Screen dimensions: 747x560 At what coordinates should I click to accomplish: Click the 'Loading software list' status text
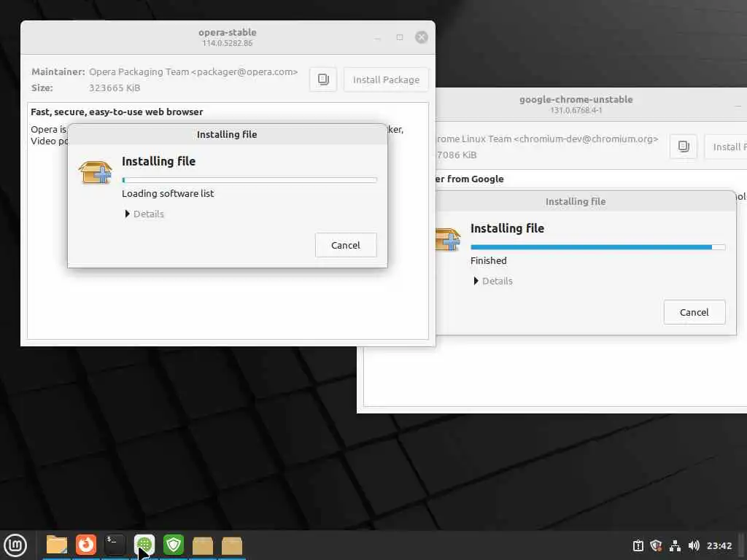point(168,194)
